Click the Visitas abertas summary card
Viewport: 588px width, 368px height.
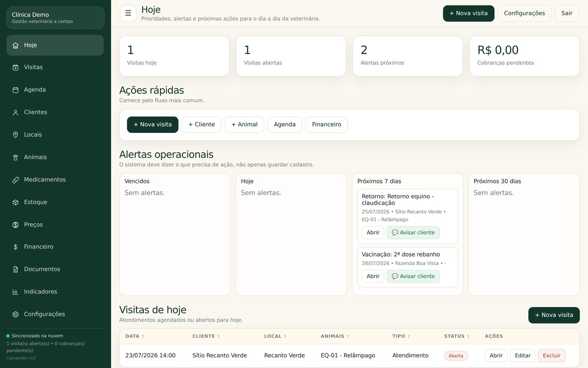pyautogui.click(x=291, y=56)
